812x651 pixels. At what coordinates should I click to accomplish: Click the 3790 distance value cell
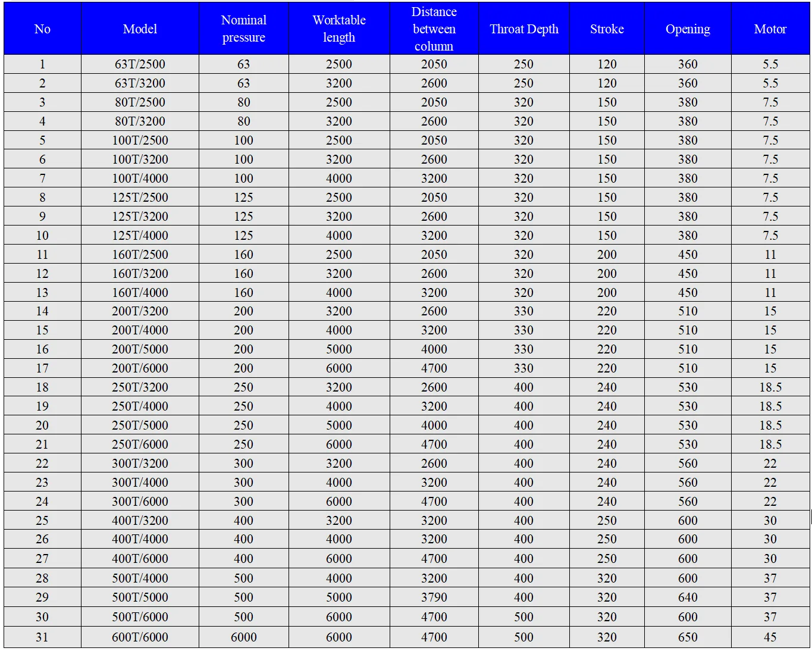click(434, 597)
